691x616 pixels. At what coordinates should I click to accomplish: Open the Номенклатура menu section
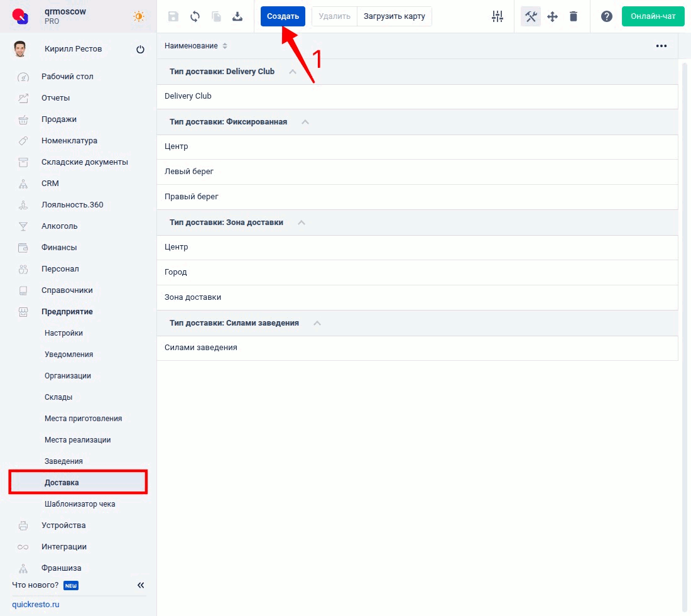tap(69, 141)
